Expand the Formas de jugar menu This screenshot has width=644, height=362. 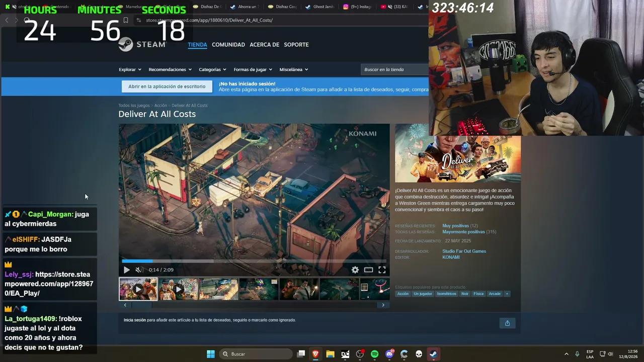(253, 69)
